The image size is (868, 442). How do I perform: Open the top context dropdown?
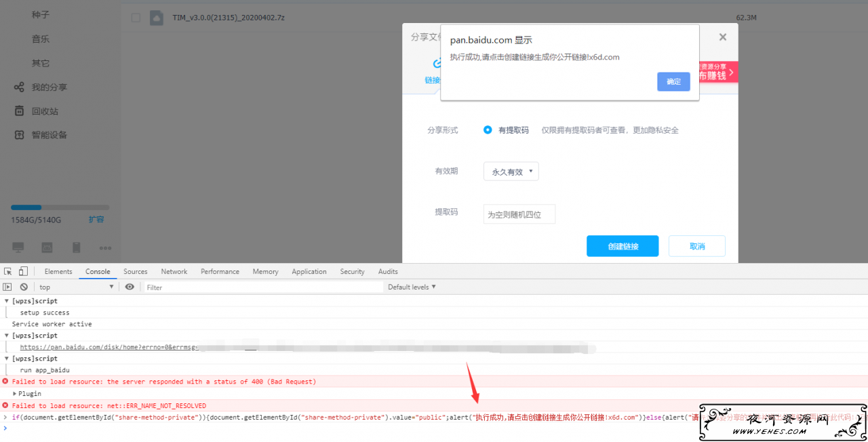tap(76, 287)
